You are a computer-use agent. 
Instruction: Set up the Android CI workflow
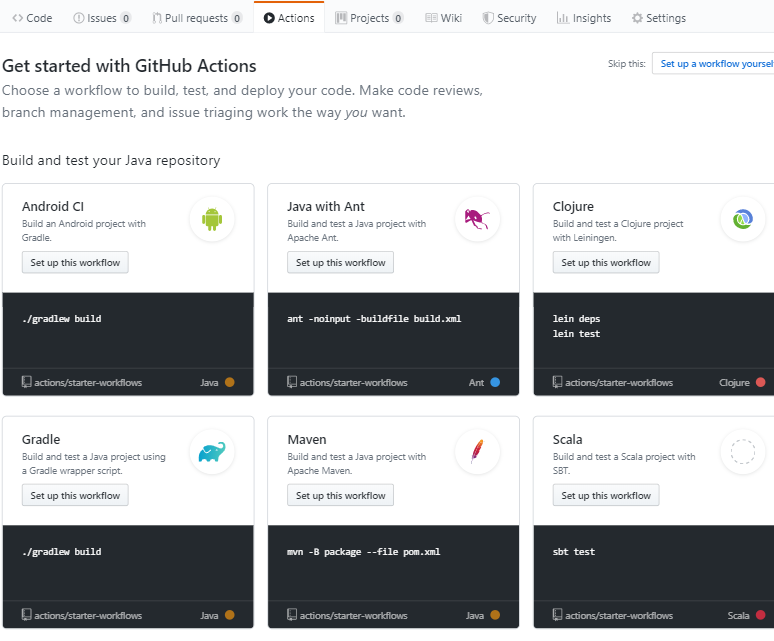[x=75, y=263]
